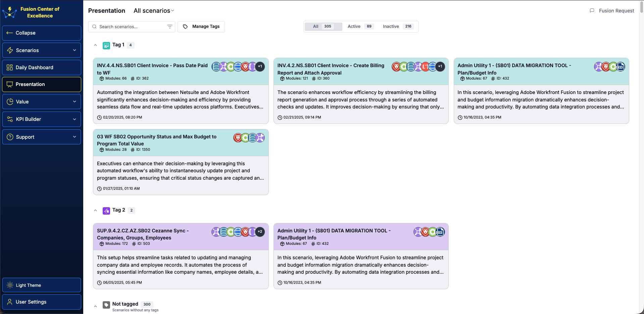Image resolution: width=644 pixels, height=314 pixels.
Task: Open the Daily Dashboard page
Action: tap(42, 68)
